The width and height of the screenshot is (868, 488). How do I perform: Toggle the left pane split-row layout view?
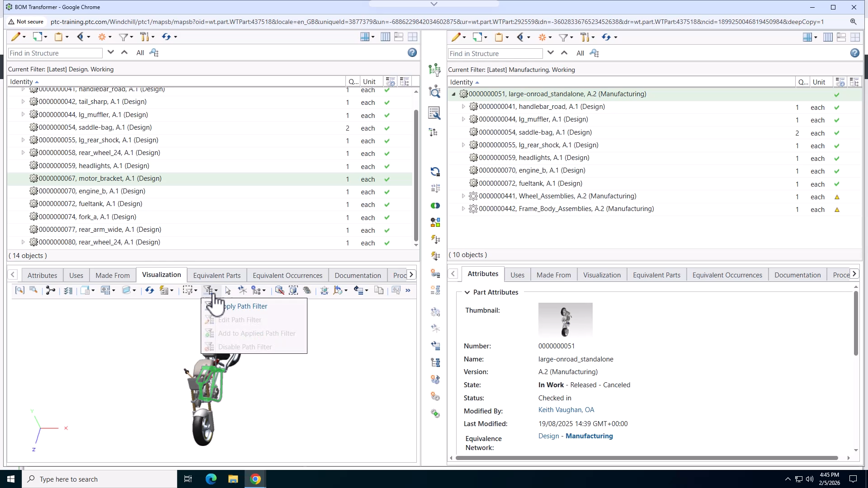point(399,37)
